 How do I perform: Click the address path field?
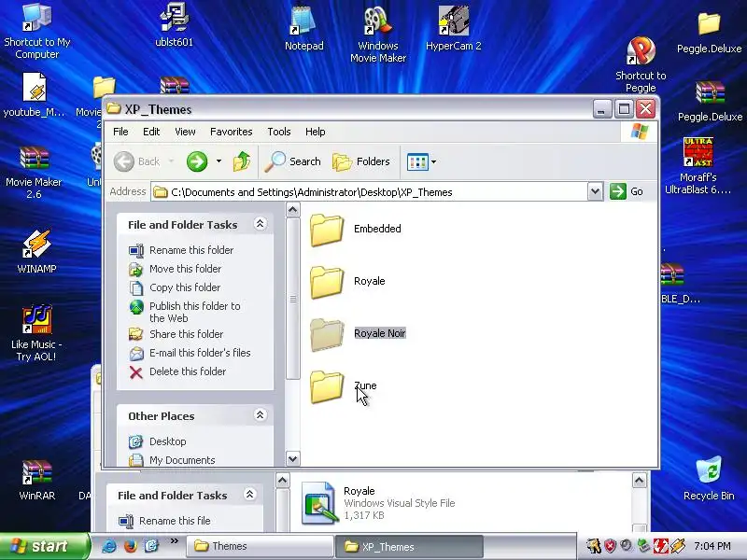(x=370, y=192)
